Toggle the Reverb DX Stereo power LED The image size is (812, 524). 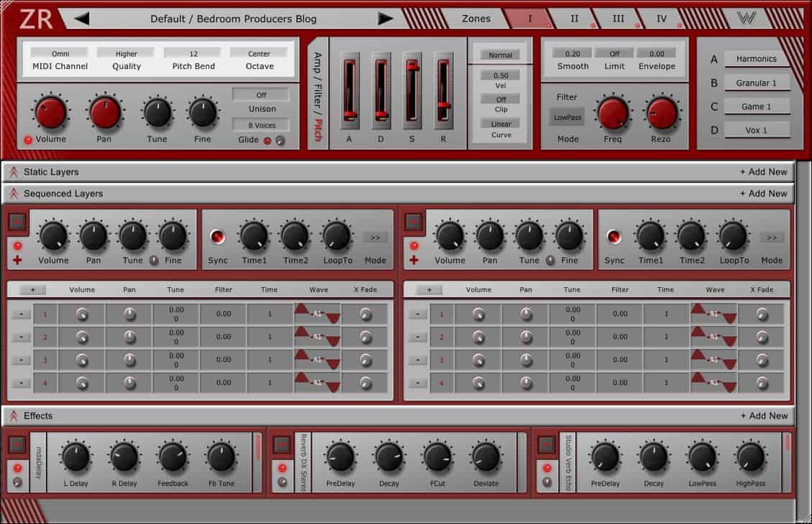click(x=282, y=468)
